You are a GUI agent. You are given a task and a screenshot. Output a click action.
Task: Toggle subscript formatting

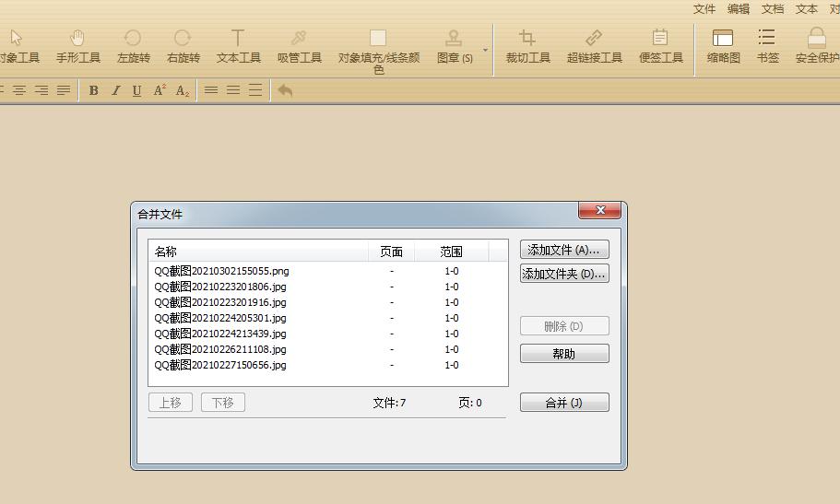click(183, 90)
